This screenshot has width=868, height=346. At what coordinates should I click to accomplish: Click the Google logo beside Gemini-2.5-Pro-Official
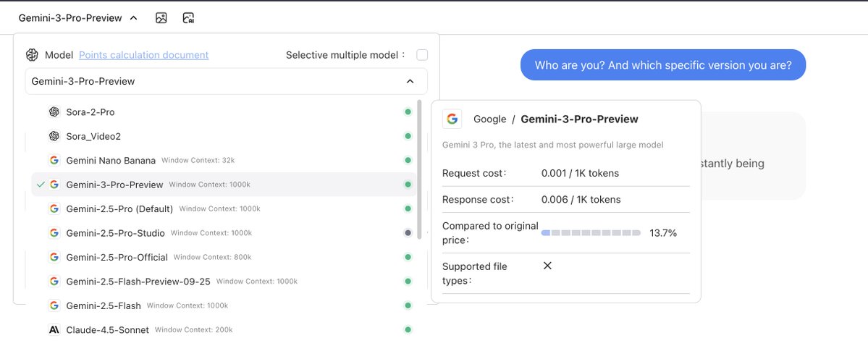[x=54, y=257]
